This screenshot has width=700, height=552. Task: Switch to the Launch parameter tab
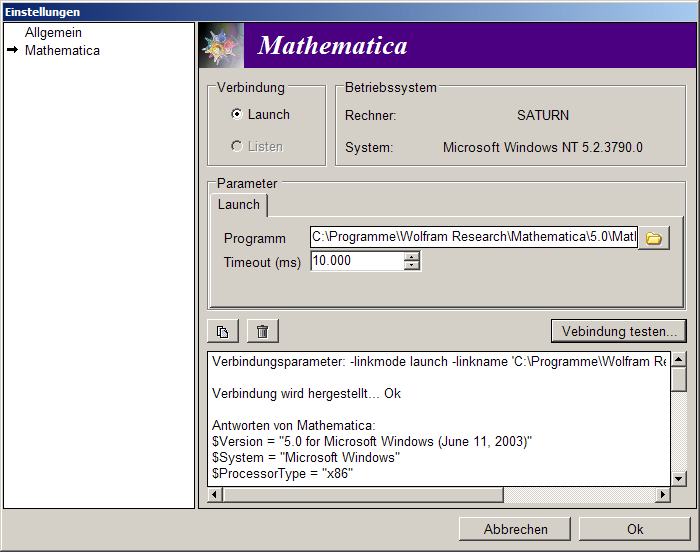[x=239, y=205]
